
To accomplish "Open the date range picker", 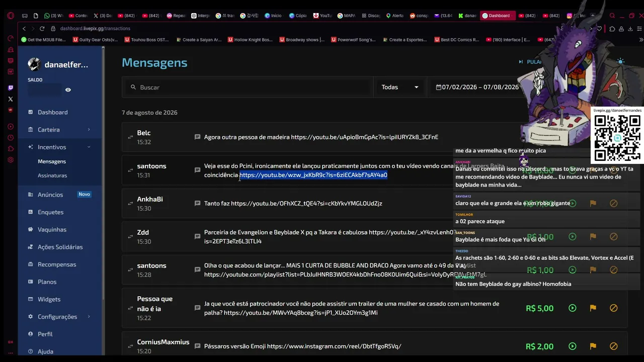I will (477, 87).
